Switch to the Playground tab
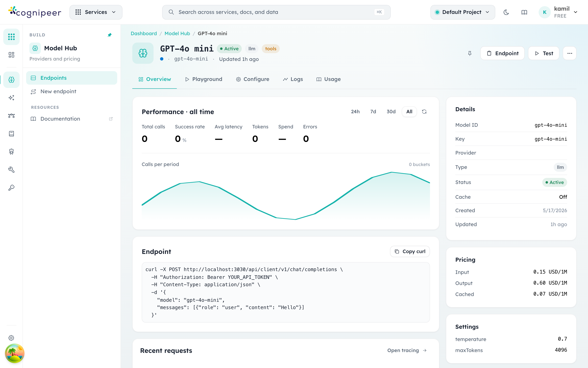 click(204, 79)
